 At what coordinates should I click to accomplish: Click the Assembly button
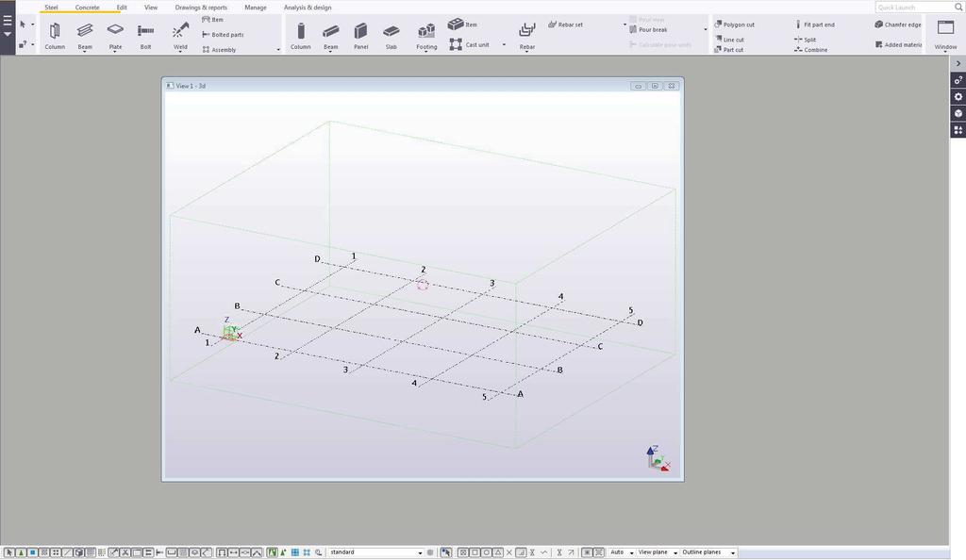click(x=219, y=49)
